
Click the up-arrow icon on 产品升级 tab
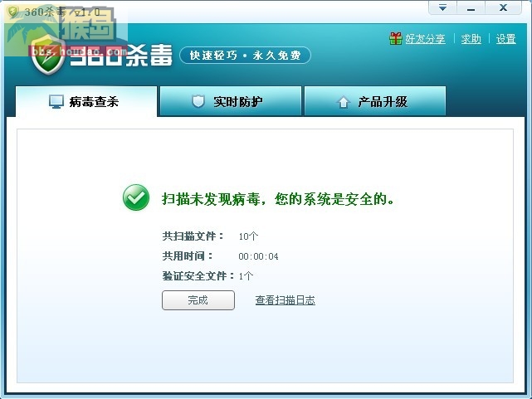pyautogui.click(x=344, y=102)
